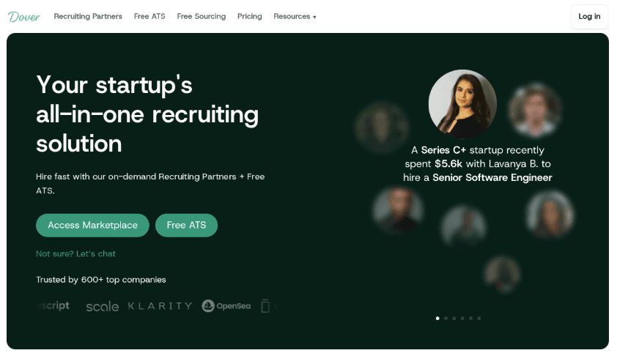Follow the "Not sure? Let's chat" link
This screenshot has width=617, height=364.
(75, 253)
